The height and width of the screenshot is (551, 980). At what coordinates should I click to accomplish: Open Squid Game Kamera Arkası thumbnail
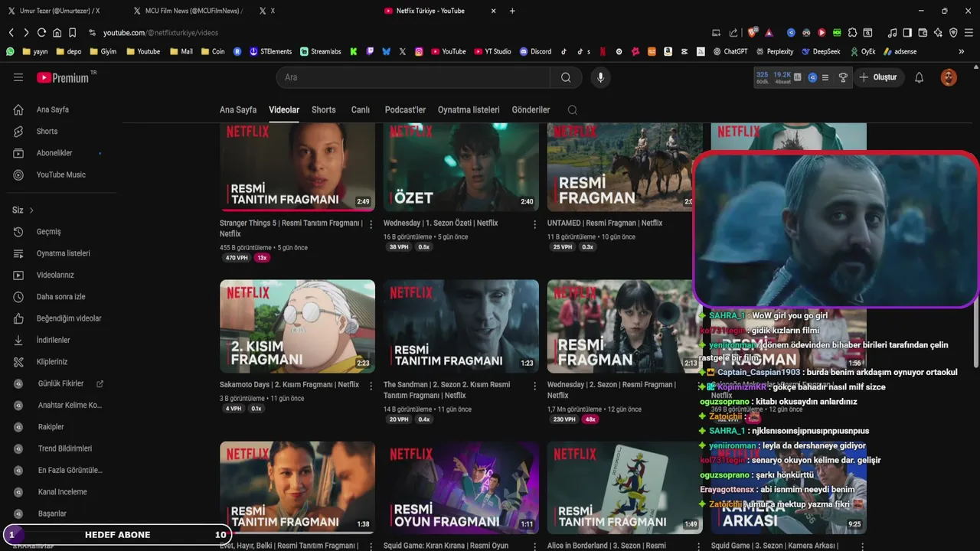tap(789, 487)
